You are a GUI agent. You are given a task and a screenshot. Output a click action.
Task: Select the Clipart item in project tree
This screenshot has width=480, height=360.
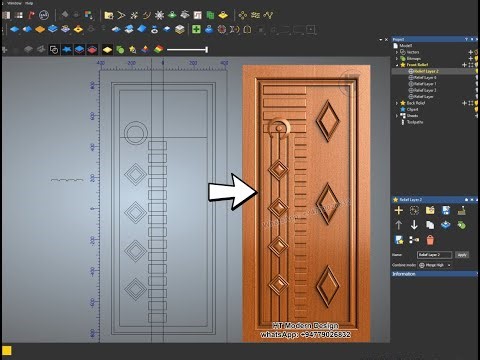coord(412,109)
